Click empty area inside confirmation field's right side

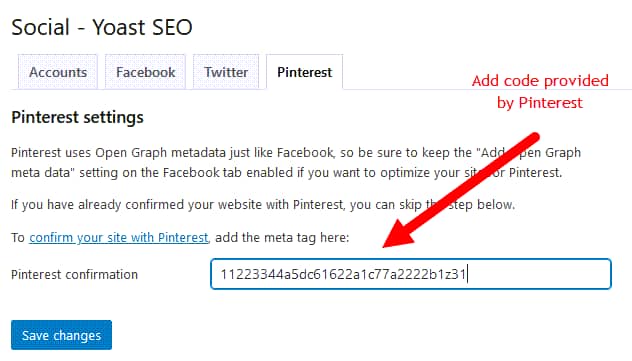(538, 274)
